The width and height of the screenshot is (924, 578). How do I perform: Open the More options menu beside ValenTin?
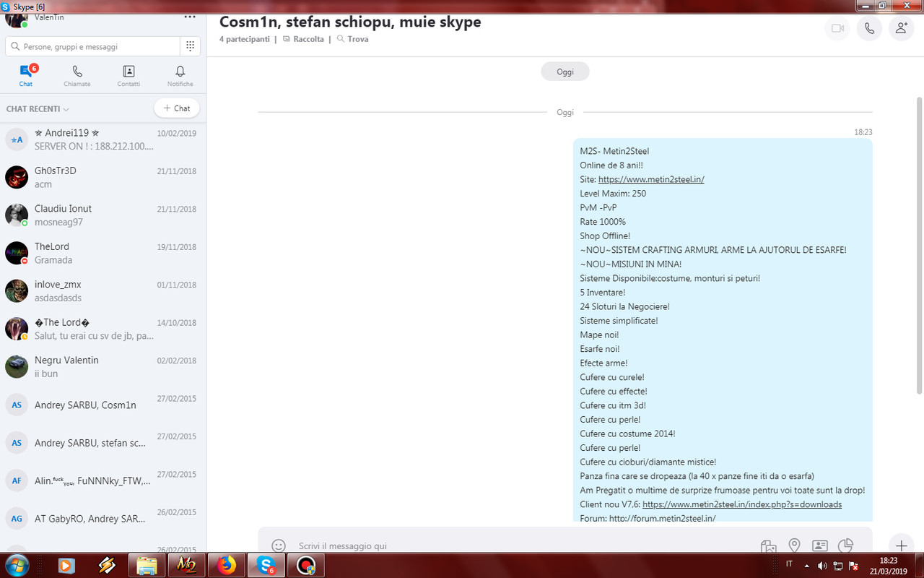click(190, 16)
